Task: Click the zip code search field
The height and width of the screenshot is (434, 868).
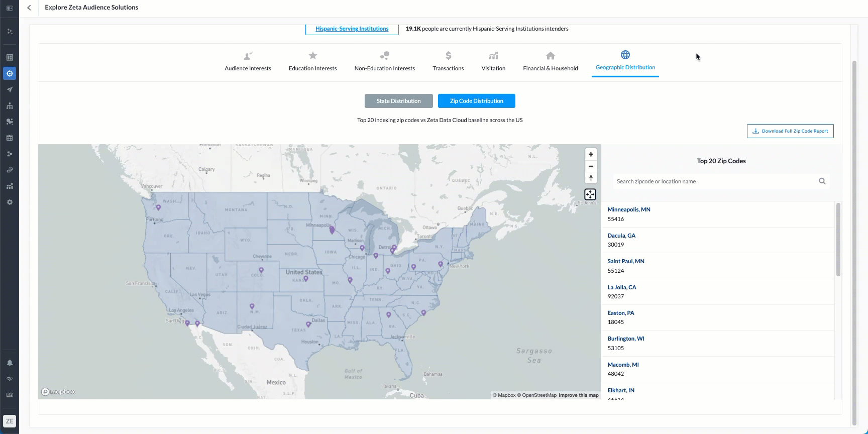Action: pos(713,181)
